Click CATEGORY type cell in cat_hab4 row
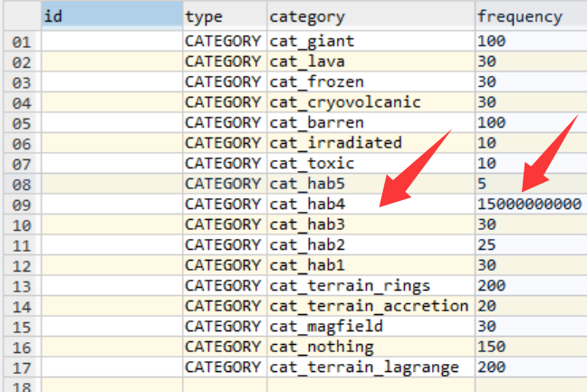The height and width of the screenshot is (392, 587). coord(225,205)
